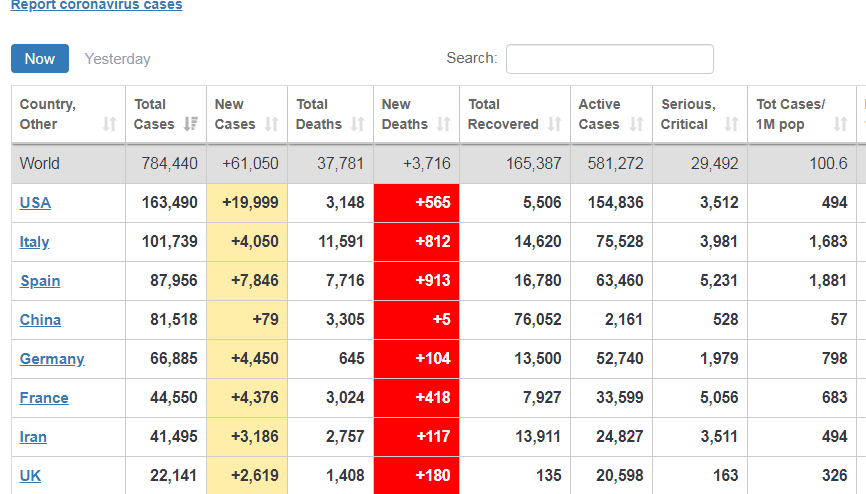The width and height of the screenshot is (866, 494).
Task: Switch to the Yesterday tab
Action: [x=118, y=59]
